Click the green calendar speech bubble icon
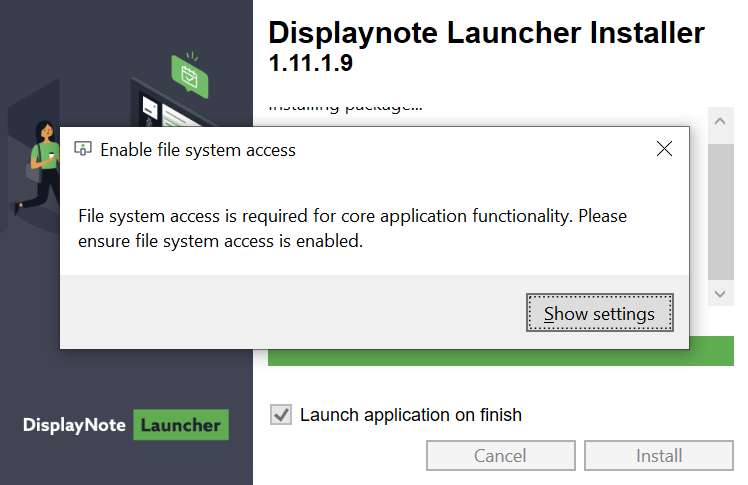This screenshot has height=485, width=748. click(x=190, y=75)
